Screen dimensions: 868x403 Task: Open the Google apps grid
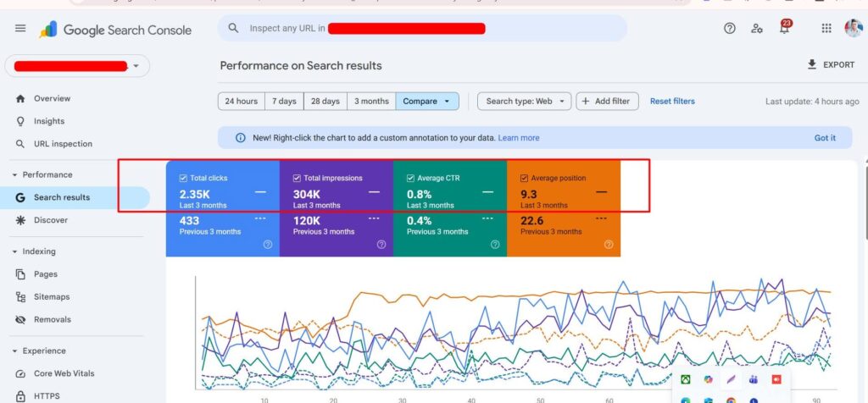826,29
